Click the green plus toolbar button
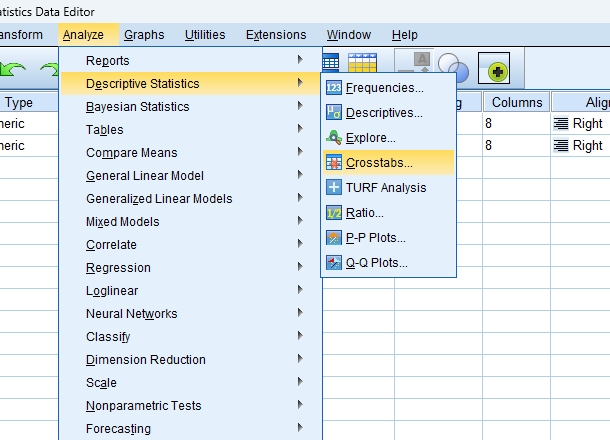This screenshot has height=440, width=610. click(x=496, y=70)
